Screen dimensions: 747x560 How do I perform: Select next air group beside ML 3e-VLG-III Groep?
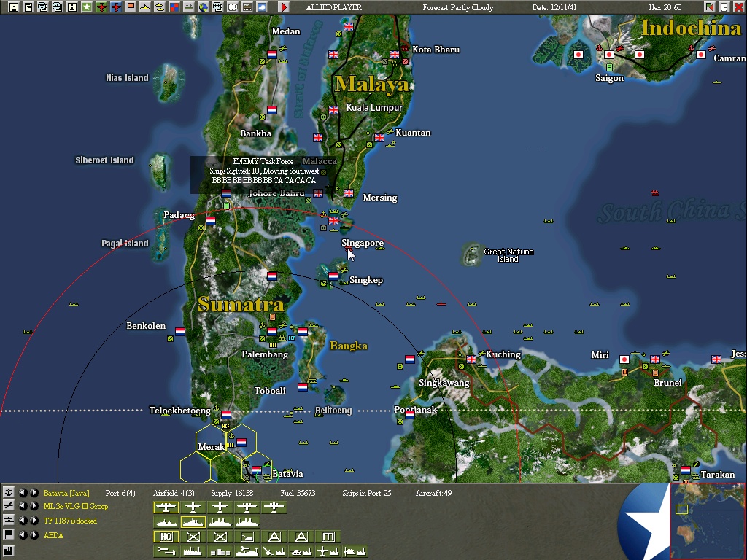click(x=34, y=506)
